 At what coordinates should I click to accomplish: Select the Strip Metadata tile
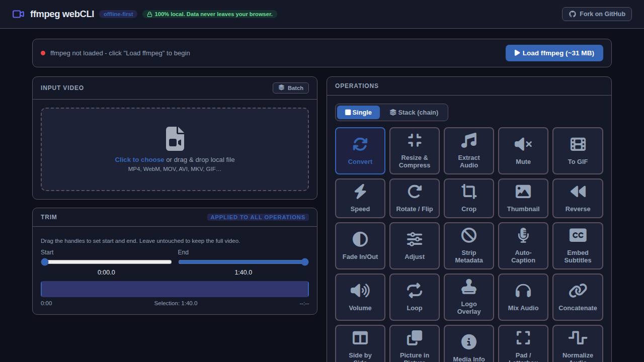point(469,246)
